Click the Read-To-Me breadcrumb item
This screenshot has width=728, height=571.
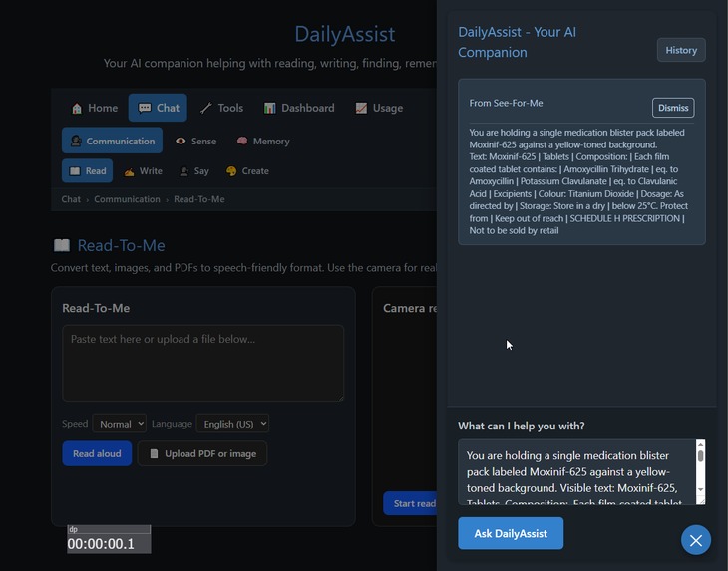(x=199, y=199)
